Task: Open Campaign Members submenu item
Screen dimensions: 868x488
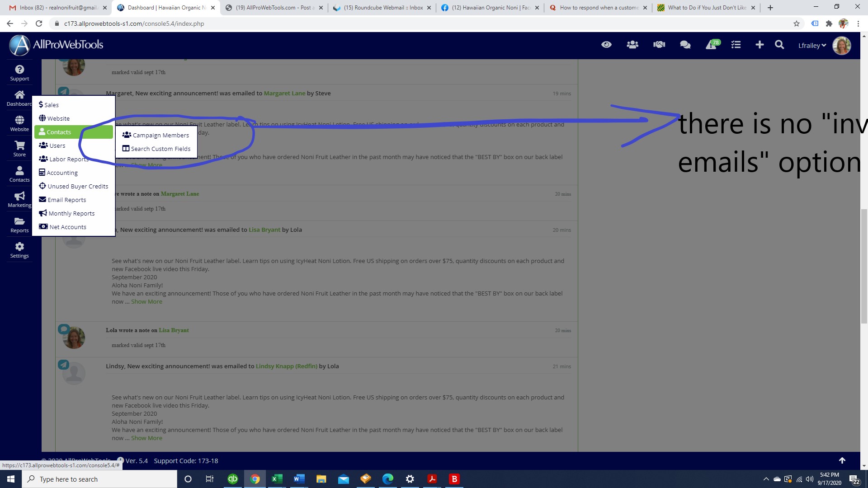Action: click(156, 135)
